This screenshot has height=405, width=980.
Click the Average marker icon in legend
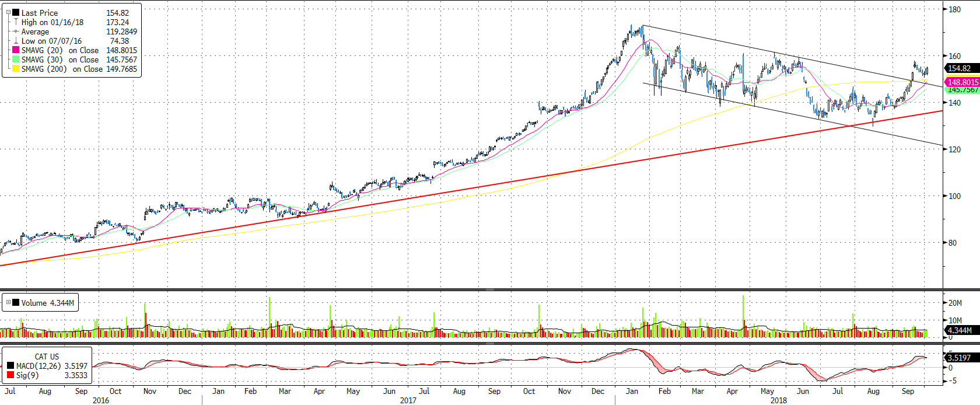(16, 32)
